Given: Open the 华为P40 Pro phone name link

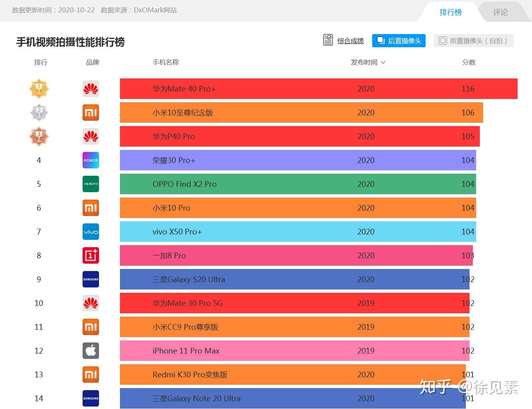Looking at the screenshot, I should (173, 136).
